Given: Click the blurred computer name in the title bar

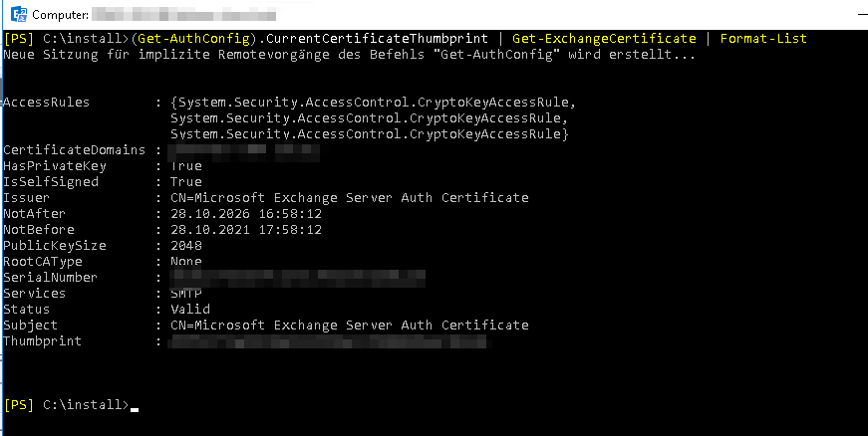Looking at the screenshot, I should (184, 14).
